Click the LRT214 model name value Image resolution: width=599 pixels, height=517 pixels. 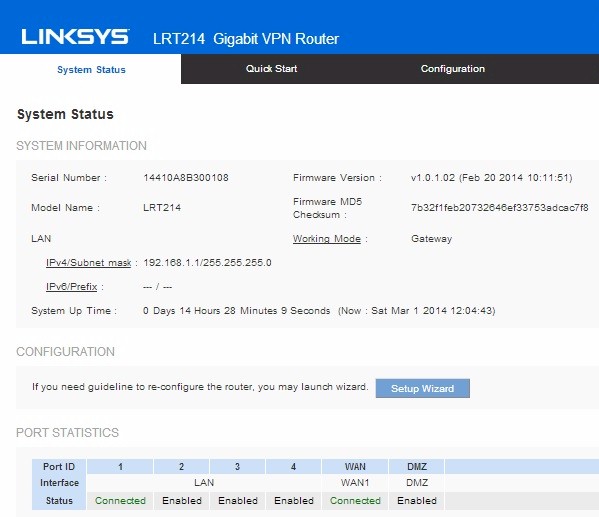[162, 208]
